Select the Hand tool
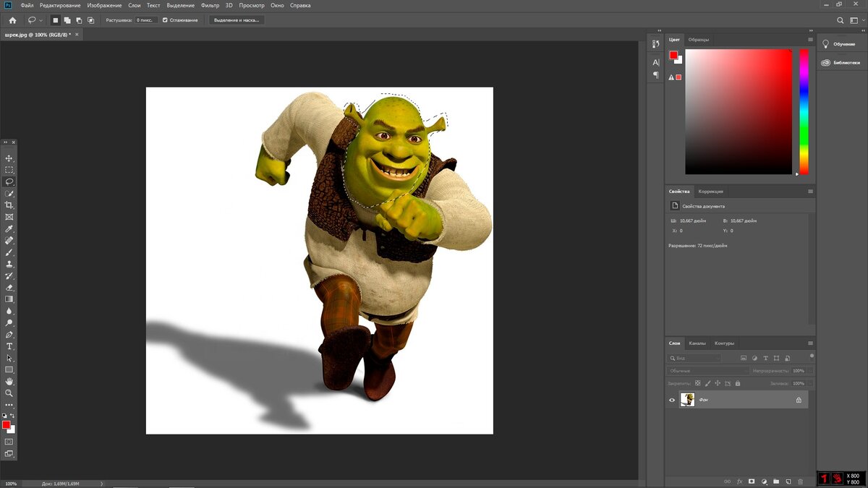Image resolution: width=868 pixels, height=488 pixels. [9, 381]
